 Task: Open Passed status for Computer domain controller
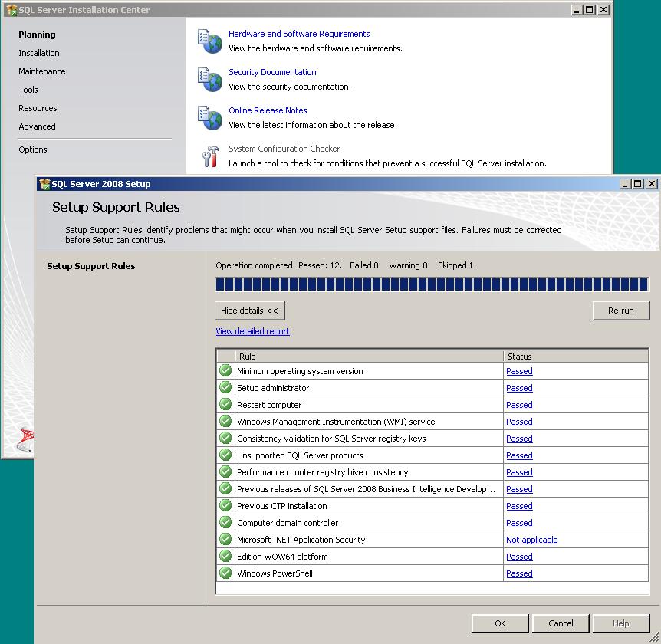coord(519,523)
